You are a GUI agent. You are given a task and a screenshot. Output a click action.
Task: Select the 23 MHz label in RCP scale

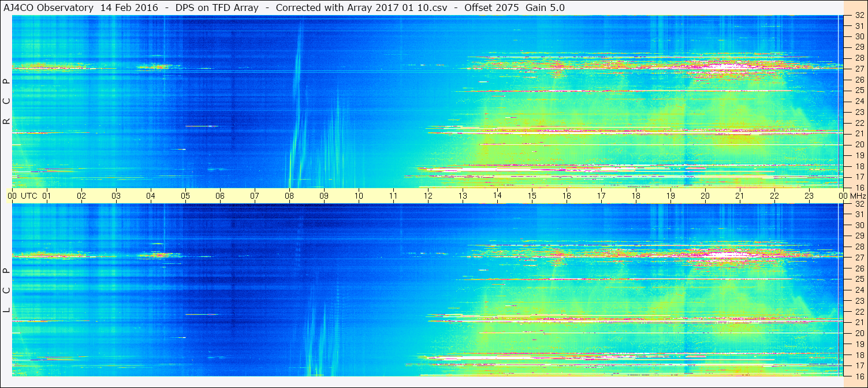click(859, 112)
